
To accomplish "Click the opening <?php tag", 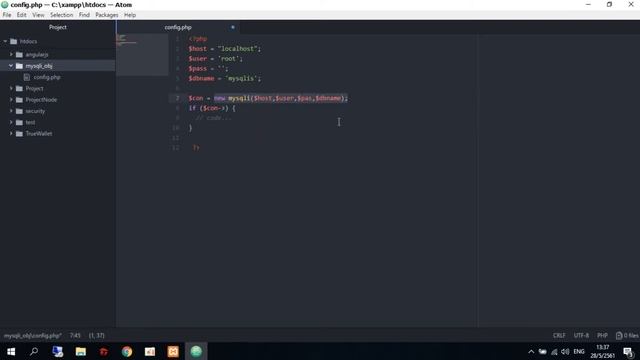I will (198, 39).
